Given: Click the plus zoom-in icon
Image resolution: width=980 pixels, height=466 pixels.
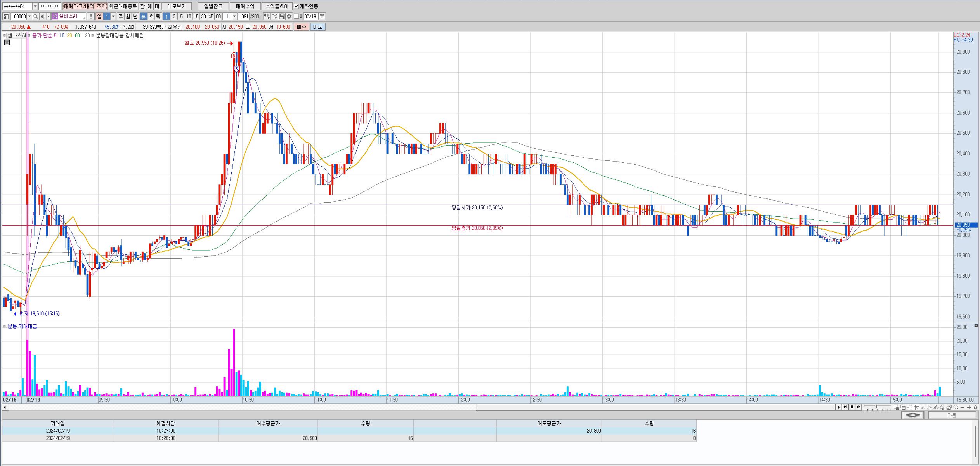Looking at the screenshot, I should (969, 407).
